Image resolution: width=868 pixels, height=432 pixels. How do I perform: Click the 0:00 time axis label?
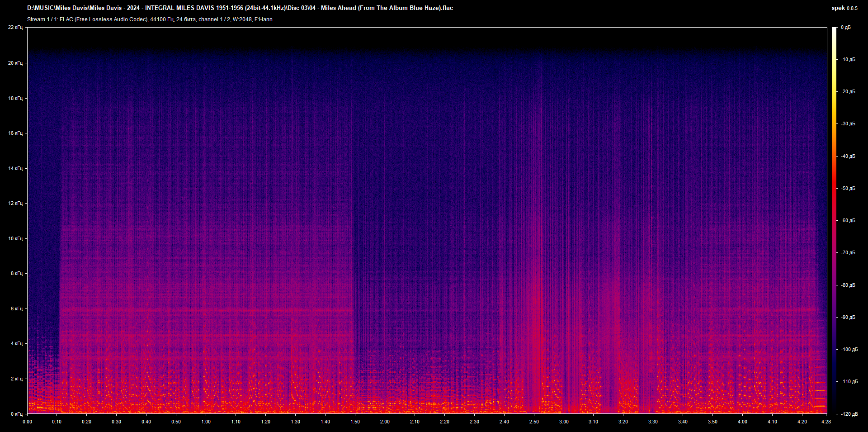[x=28, y=422]
